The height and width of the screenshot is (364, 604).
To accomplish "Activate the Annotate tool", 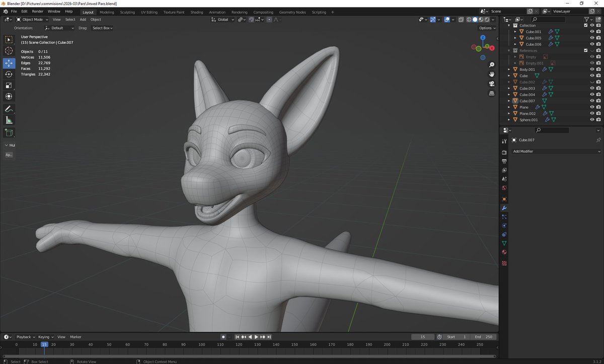I will coord(9,109).
